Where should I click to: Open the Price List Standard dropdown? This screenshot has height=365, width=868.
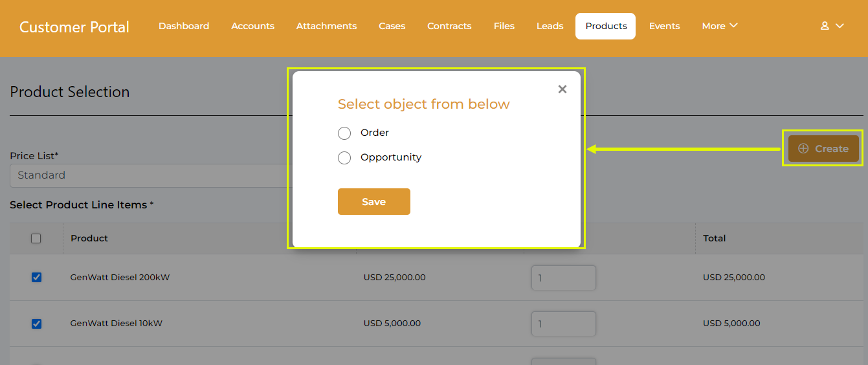pos(149,175)
